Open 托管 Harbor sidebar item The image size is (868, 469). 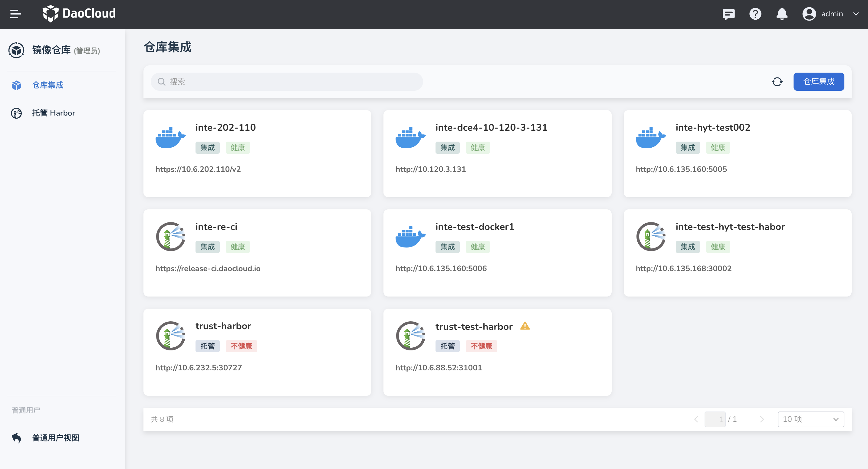click(x=53, y=113)
